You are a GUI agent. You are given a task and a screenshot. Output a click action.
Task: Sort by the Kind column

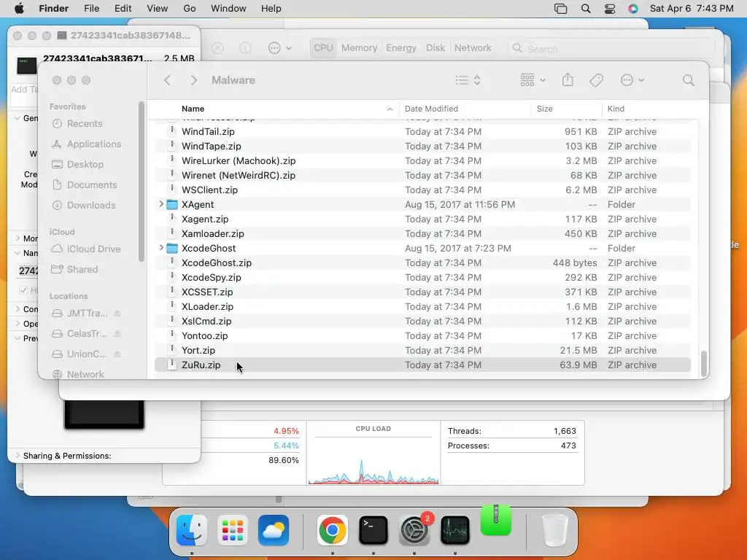tap(650, 109)
